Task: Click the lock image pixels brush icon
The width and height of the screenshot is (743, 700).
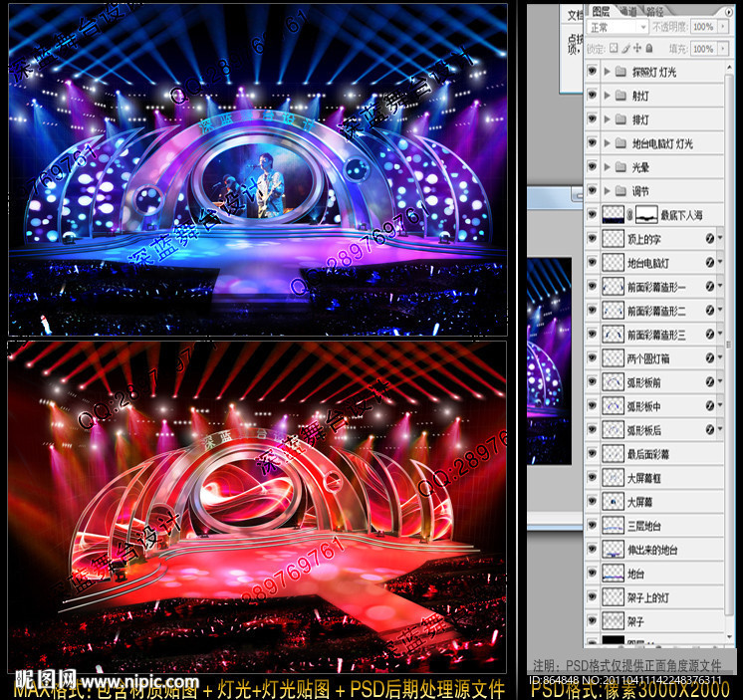Action: pyautogui.click(x=627, y=48)
